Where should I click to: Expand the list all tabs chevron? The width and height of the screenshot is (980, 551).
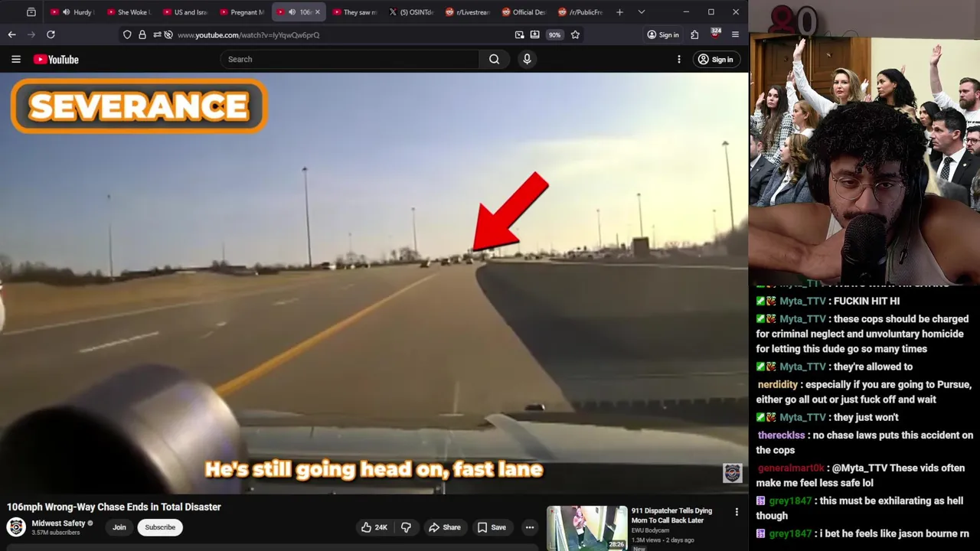click(642, 12)
